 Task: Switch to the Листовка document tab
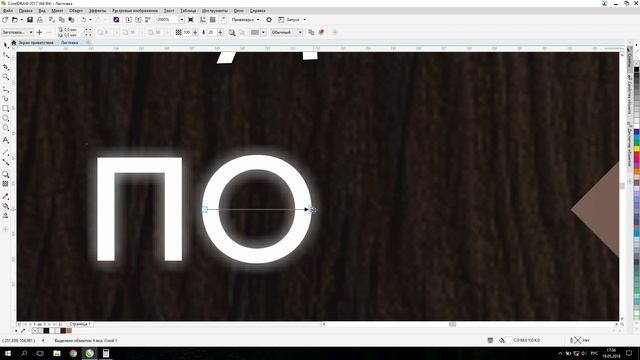point(69,42)
